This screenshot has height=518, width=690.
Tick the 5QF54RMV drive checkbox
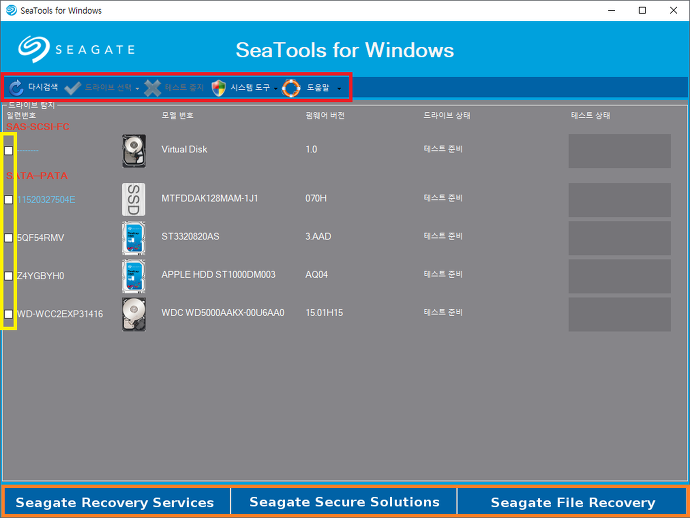coord(8,238)
